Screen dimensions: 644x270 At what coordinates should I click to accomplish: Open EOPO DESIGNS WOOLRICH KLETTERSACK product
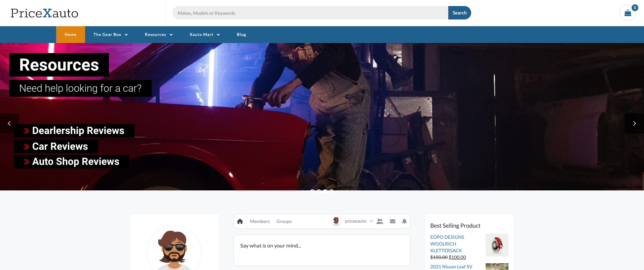pos(447,244)
